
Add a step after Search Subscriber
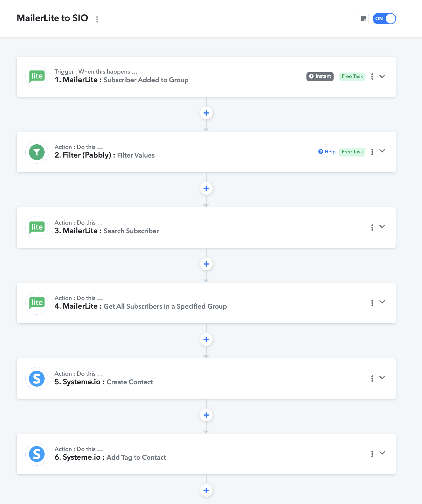tap(206, 264)
